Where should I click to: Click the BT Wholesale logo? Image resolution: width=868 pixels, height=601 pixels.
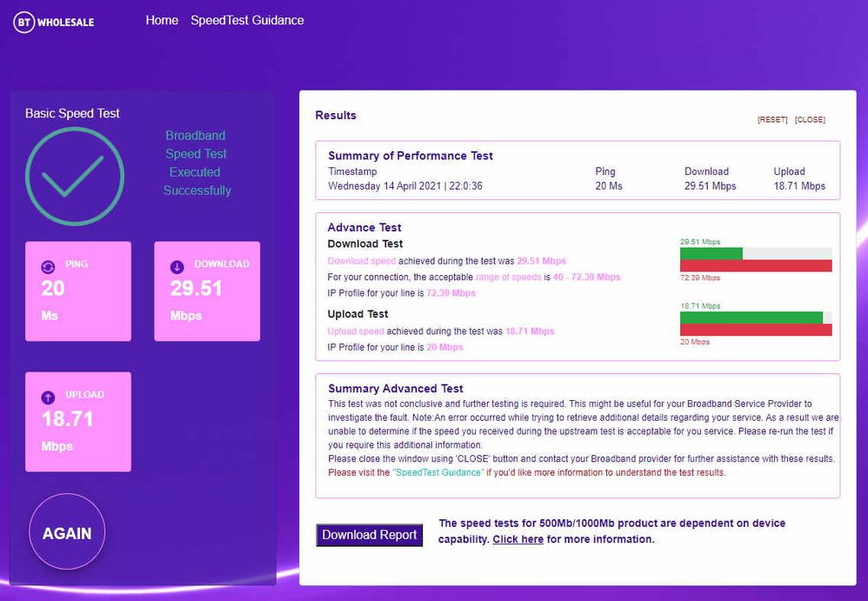[54, 22]
